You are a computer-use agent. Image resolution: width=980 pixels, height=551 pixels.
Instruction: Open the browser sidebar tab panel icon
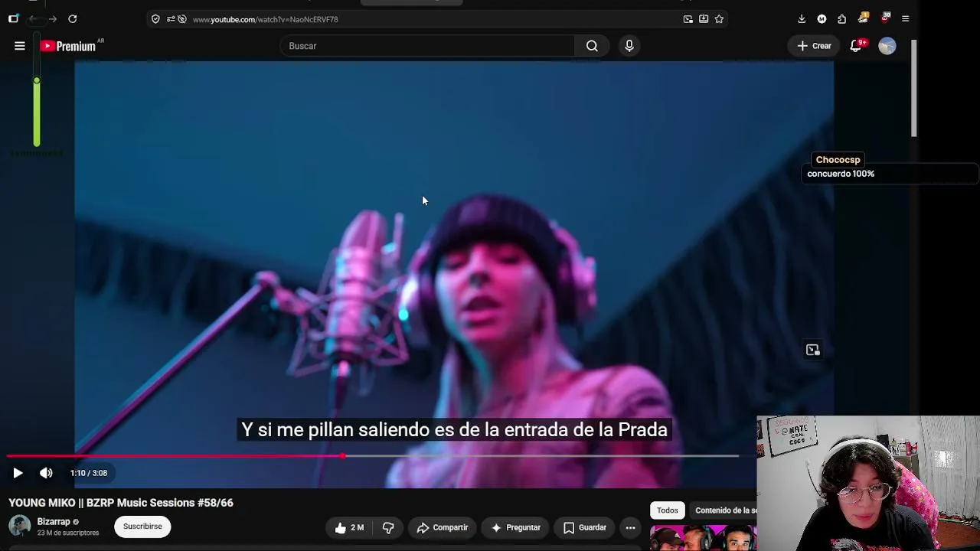tap(13, 19)
